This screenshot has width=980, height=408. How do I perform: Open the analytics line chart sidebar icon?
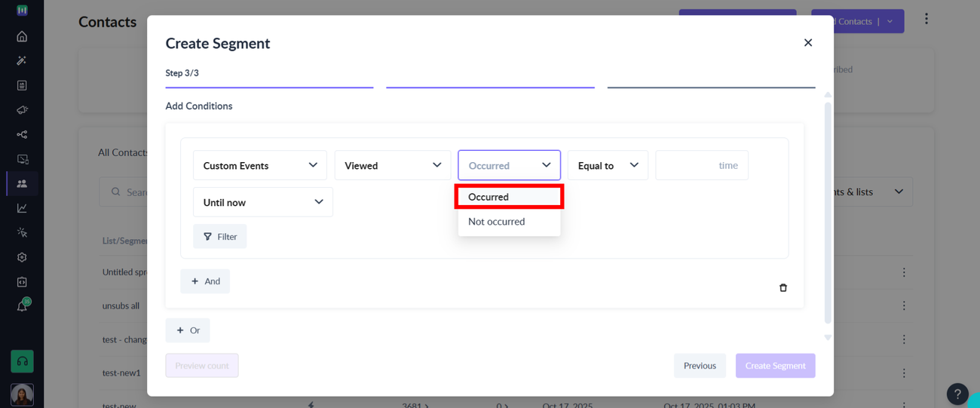[22, 208]
